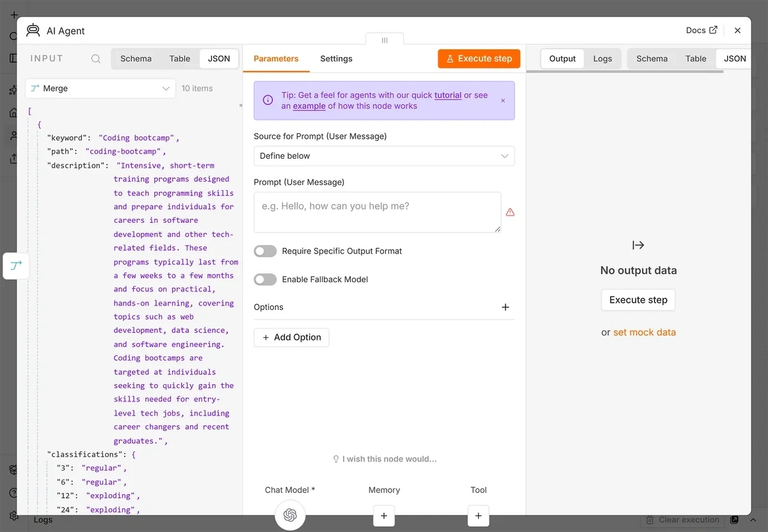Click the "description" JSON key

[75, 165]
